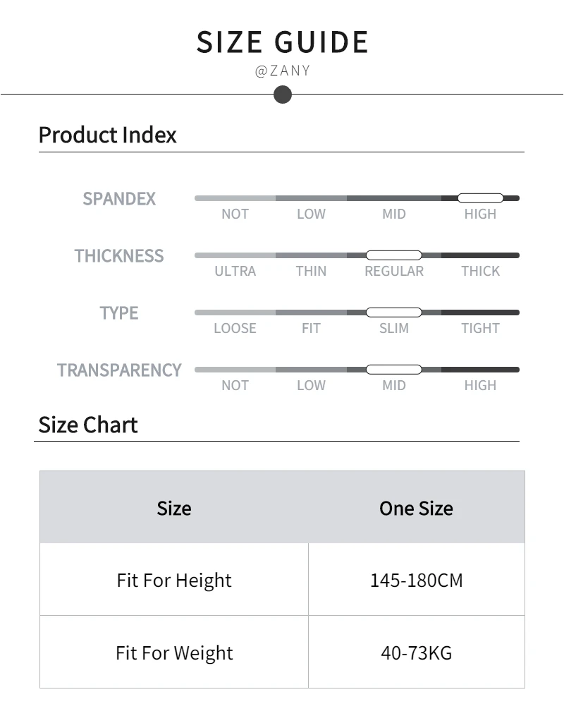Click the 145-180CM height cell
564x728 pixels.
tap(416, 581)
